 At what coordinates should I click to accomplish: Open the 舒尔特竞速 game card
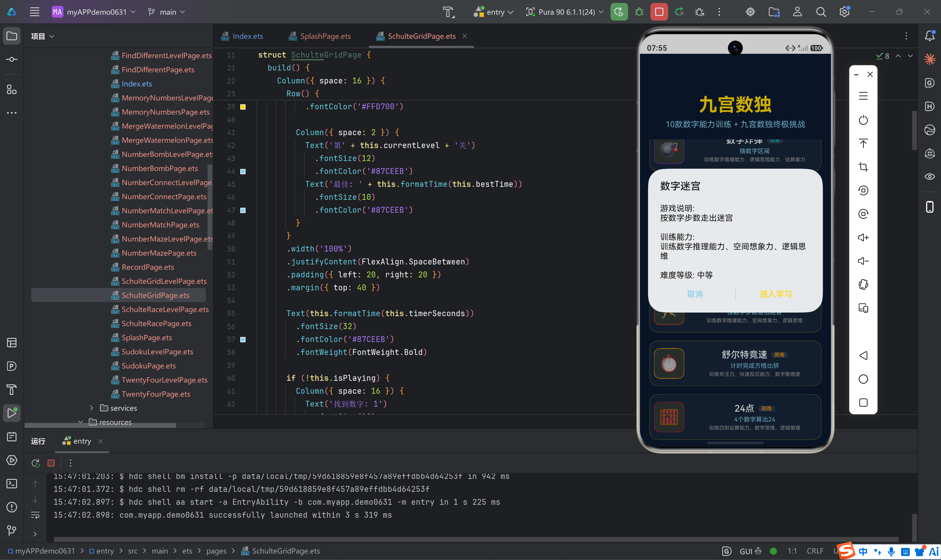tap(735, 363)
